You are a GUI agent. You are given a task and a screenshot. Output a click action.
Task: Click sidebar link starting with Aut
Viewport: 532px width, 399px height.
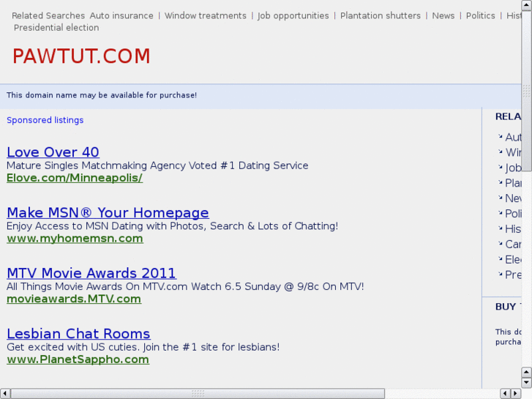click(x=513, y=137)
